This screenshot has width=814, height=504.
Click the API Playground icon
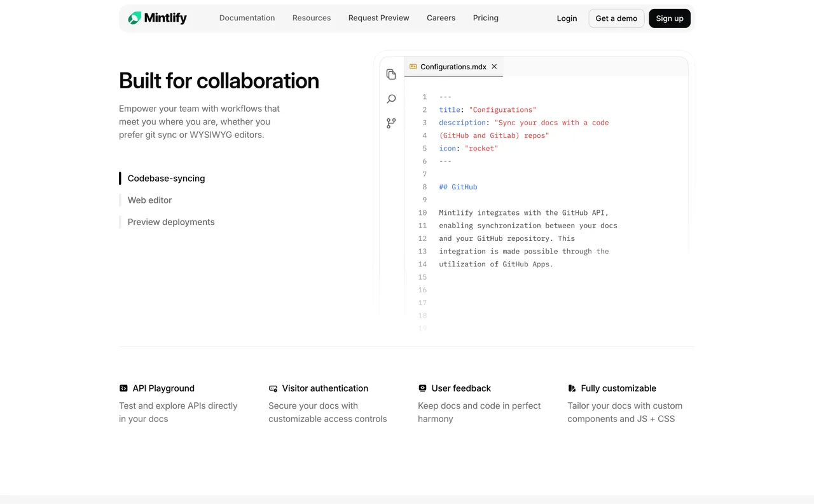click(x=123, y=388)
